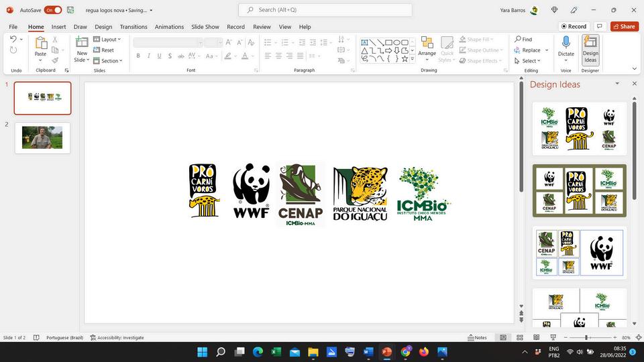This screenshot has height=362, width=644.
Task: Click the Notes button in status bar
Action: click(x=477, y=337)
